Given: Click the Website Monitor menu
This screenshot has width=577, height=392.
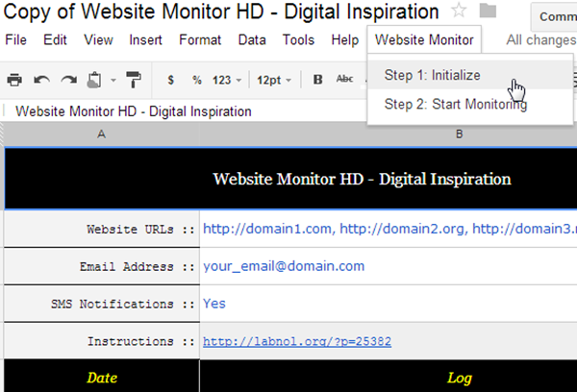Looking at the screenshot, I should 424,39.
